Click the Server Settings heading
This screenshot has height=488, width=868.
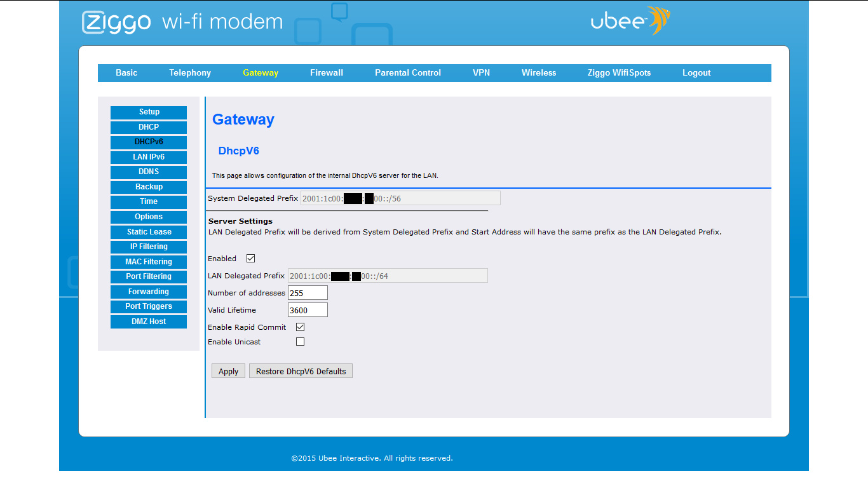point(240,221)
